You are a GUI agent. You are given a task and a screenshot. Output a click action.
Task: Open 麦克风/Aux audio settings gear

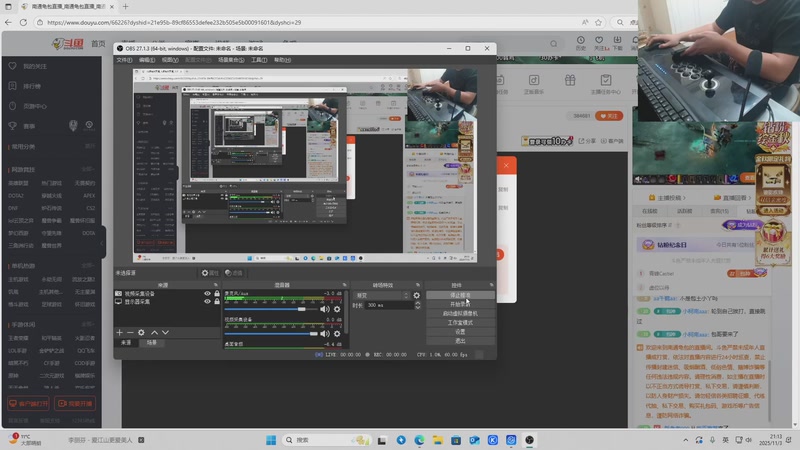337,309
